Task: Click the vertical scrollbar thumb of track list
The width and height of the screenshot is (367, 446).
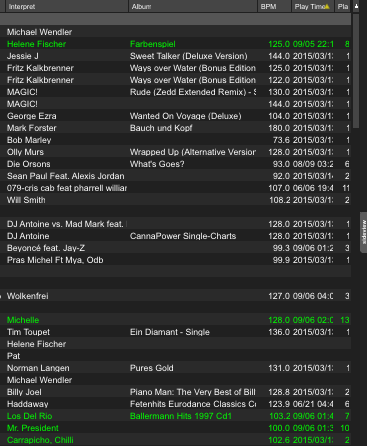Action: [x=356, y=71]
